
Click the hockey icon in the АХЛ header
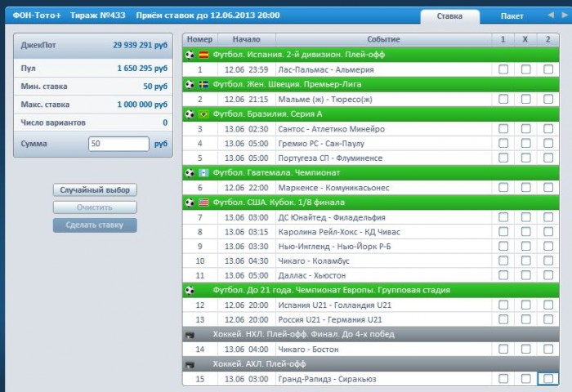click(x=190, y=364)
